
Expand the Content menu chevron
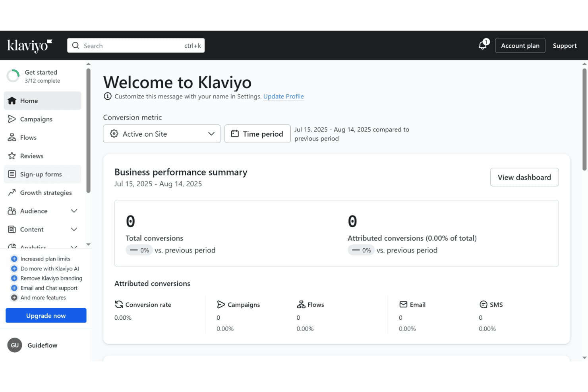point(74,229)
